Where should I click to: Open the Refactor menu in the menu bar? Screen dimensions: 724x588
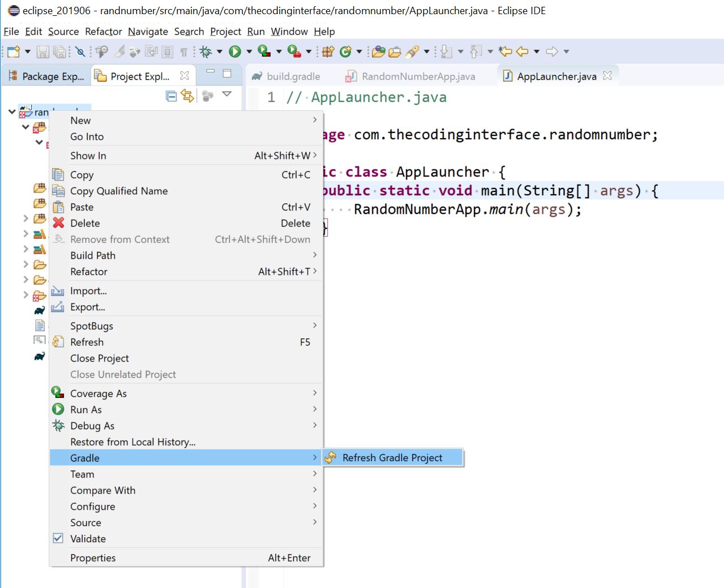102,32
